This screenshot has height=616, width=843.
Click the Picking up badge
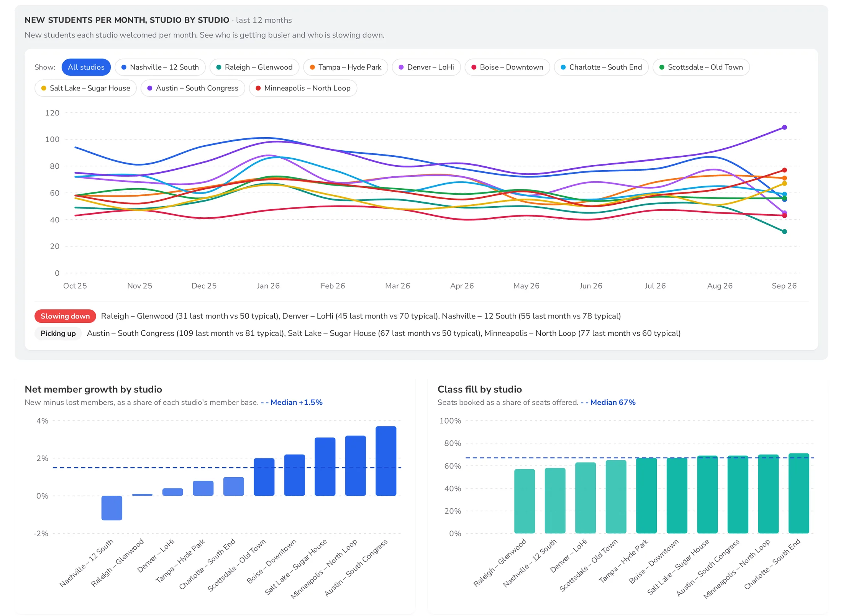58,333
